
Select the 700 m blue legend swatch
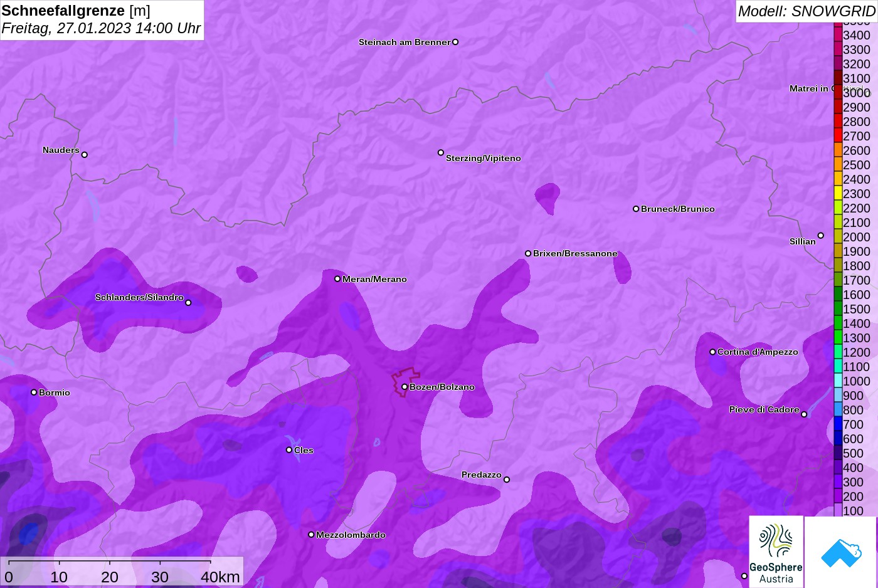838,424
